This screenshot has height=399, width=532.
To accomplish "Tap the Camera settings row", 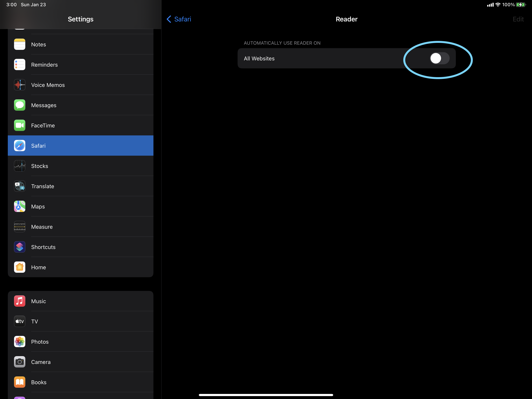I will (80, 362).
